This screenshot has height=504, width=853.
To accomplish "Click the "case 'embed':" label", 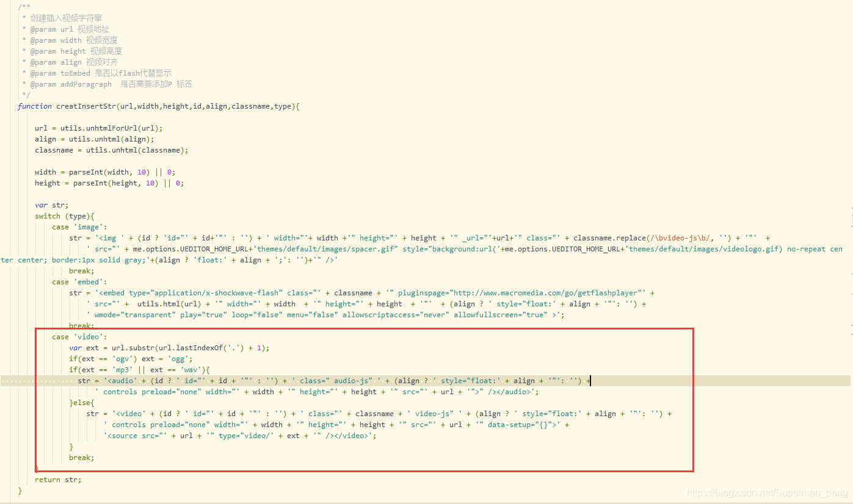I will (x=79, y=282).
